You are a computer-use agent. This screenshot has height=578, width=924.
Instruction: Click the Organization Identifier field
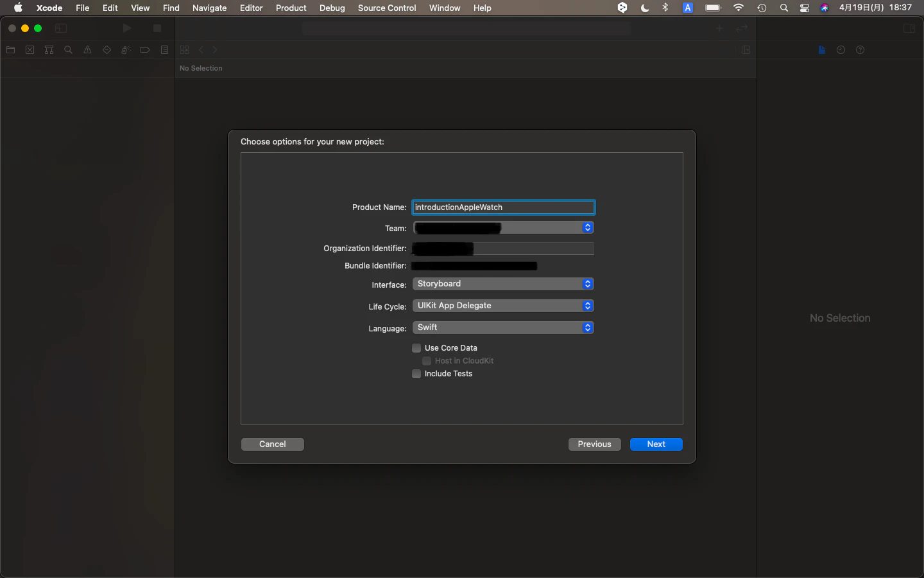504,249
